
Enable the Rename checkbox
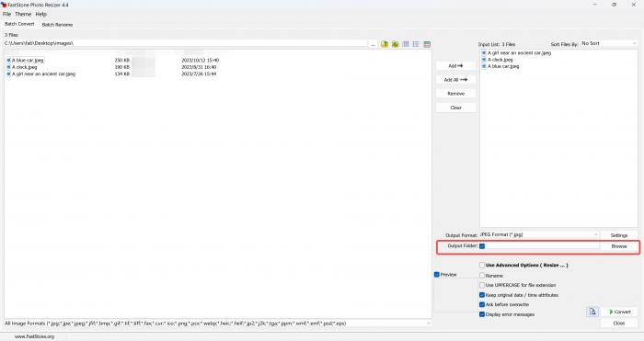coord(482,276)
